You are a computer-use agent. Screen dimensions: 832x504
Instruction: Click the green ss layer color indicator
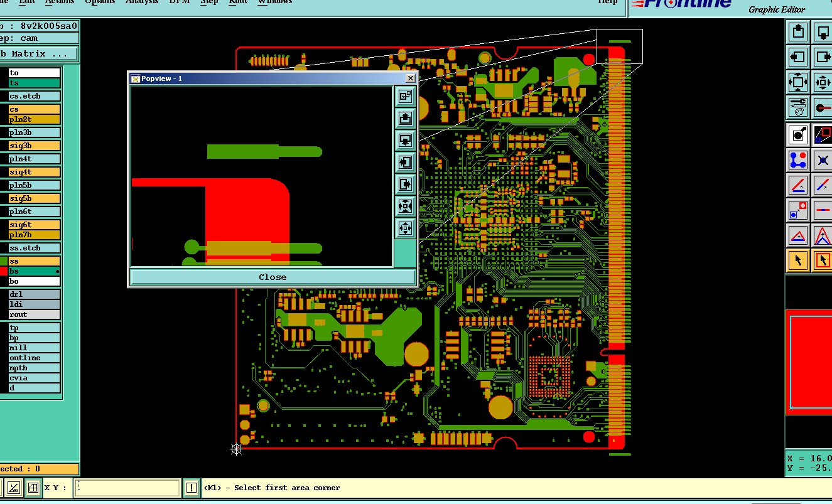click(x=3, y=261)
